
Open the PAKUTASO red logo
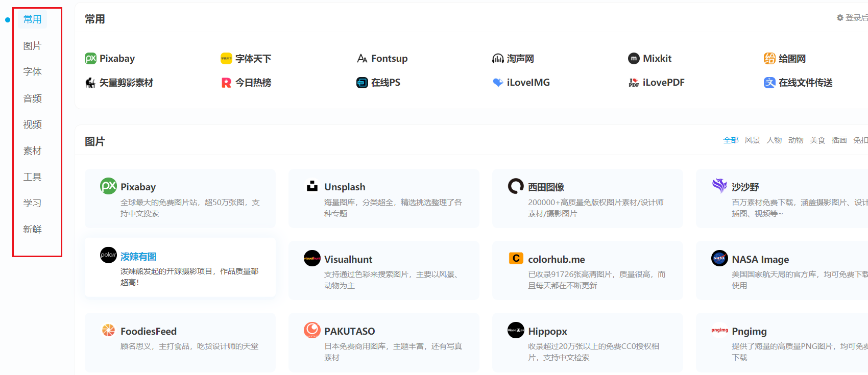pyautogui.click(x=312, y=330)
